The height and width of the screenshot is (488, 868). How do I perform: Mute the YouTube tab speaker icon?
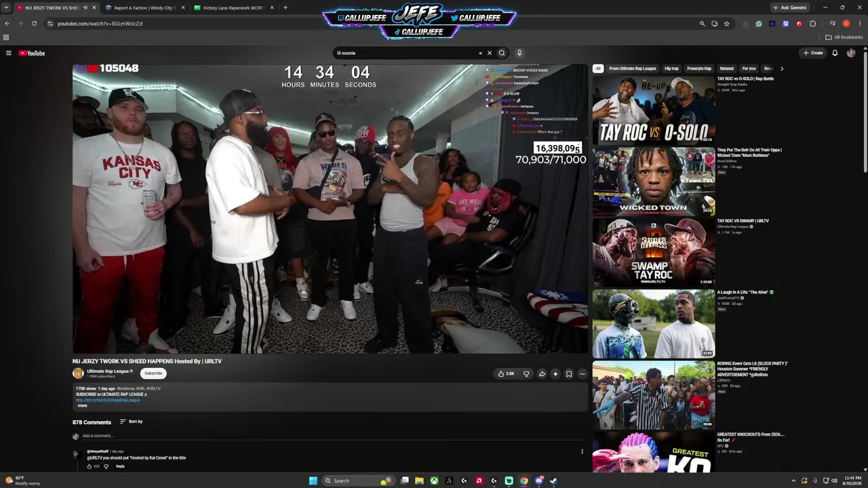85,7
